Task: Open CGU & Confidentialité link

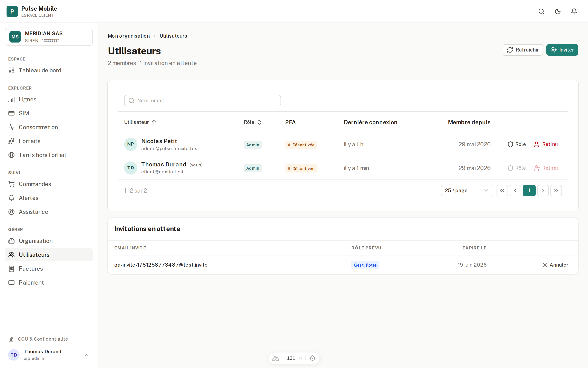Action: [38, 339]
